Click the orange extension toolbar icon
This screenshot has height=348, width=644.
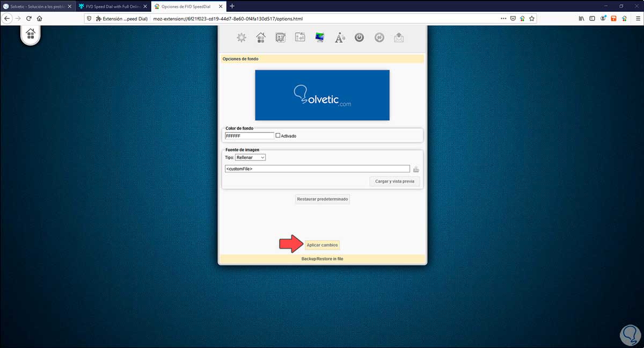[x=614, y=18]
